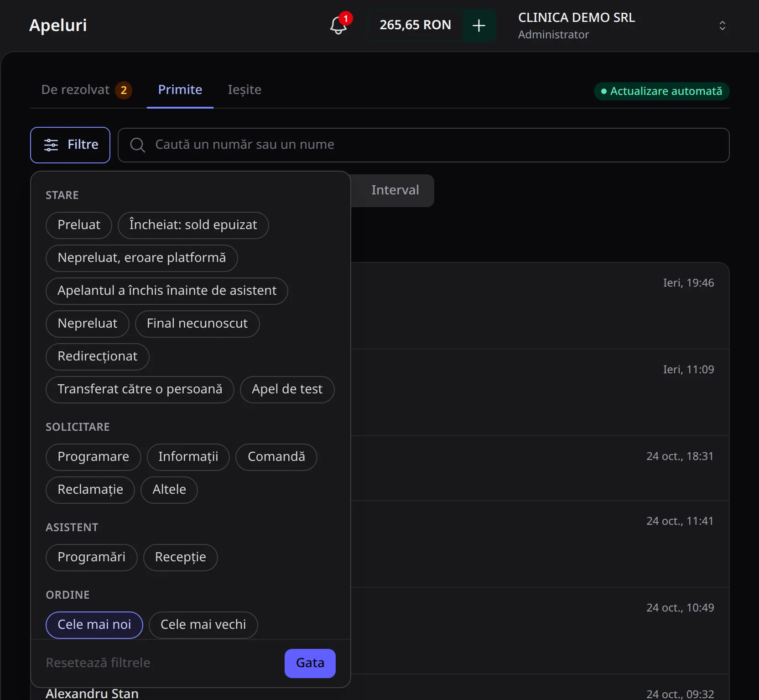Open the call from 24 oct., 18:31

[x=540, y=468]
